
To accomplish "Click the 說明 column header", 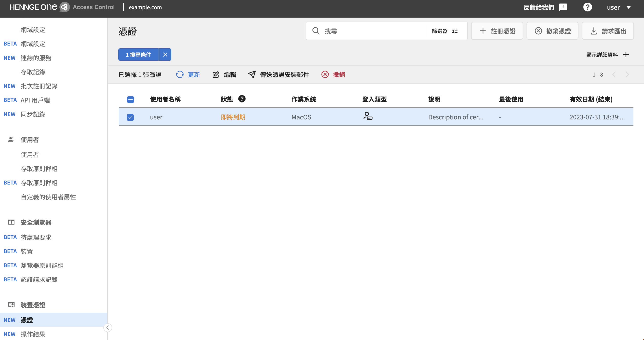I will (434, 99).
